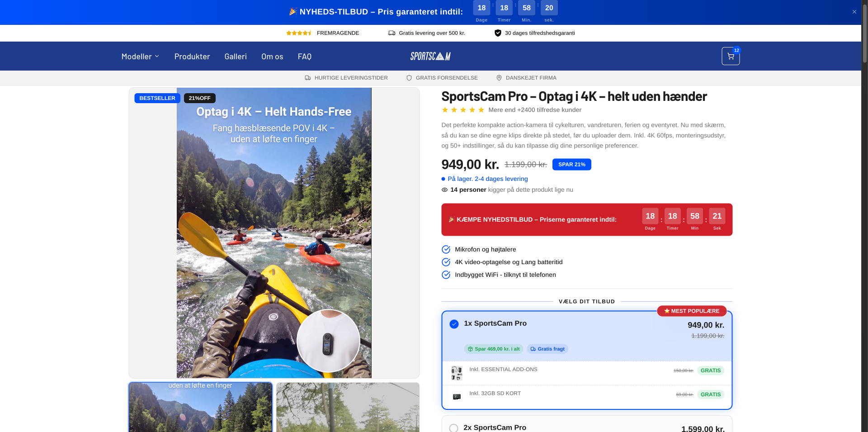Select the 2x SportsCam Pro offer radio

coord(454,428)
